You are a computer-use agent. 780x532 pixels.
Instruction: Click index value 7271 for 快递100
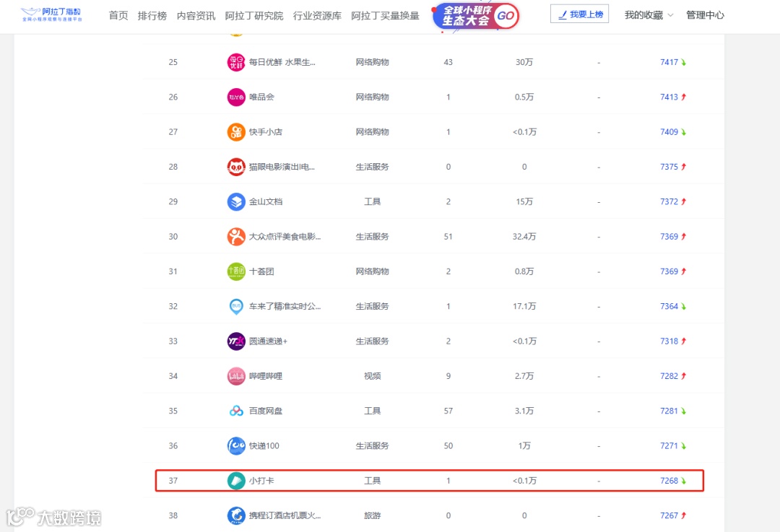tap(669, 445)
